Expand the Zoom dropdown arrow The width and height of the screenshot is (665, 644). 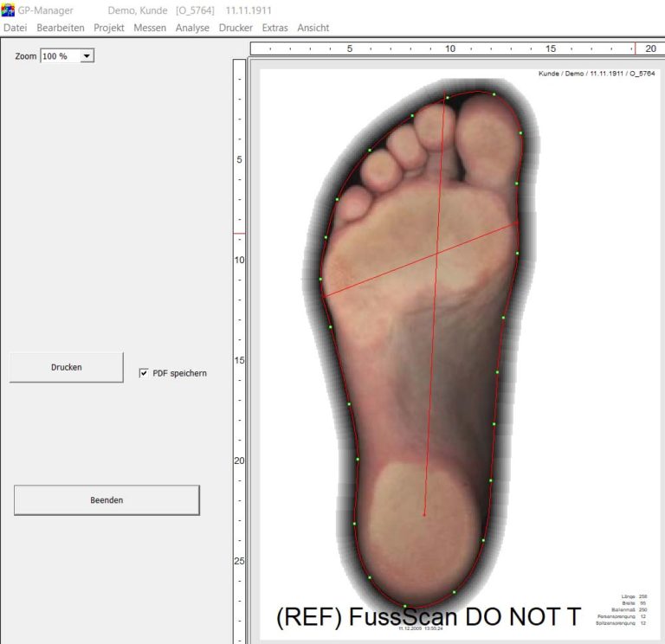[x=87, y=56]
